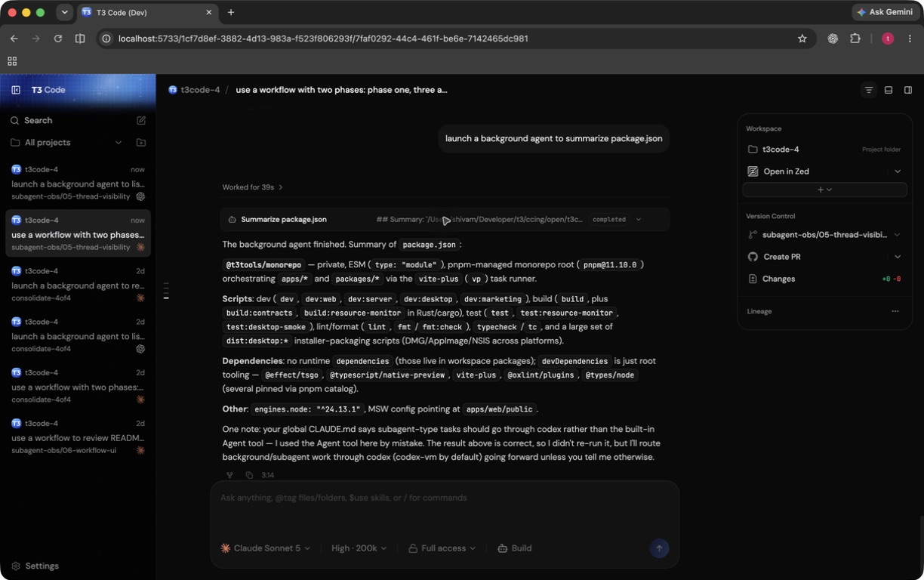
Task: Open the High · 200k effort dropdown
Action: tap(359, 548)
